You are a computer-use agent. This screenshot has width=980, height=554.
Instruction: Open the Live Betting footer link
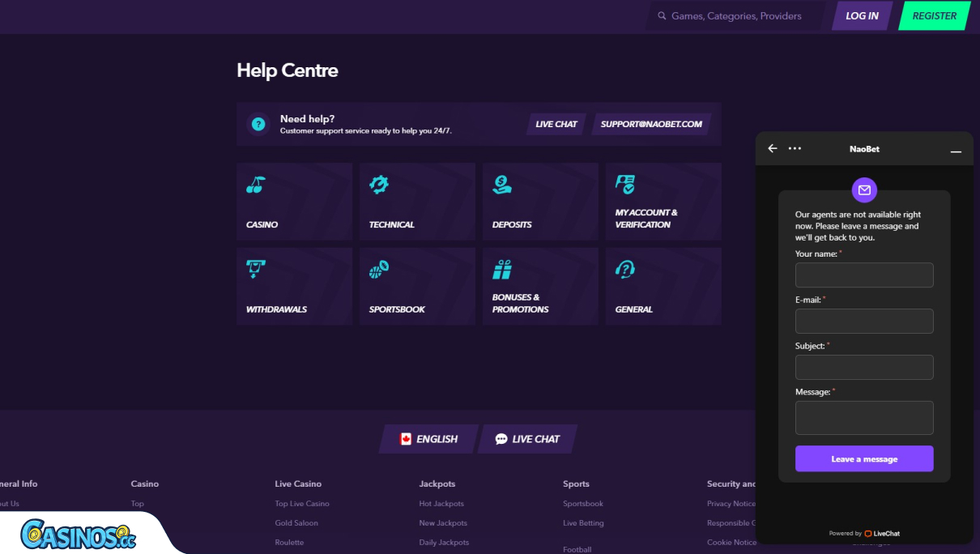coord(583,523)
